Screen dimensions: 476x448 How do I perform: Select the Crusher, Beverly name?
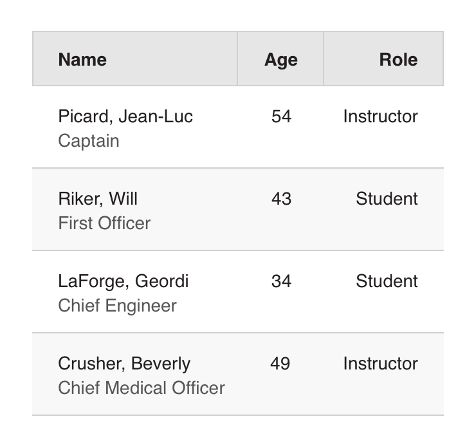pos(124,364)
